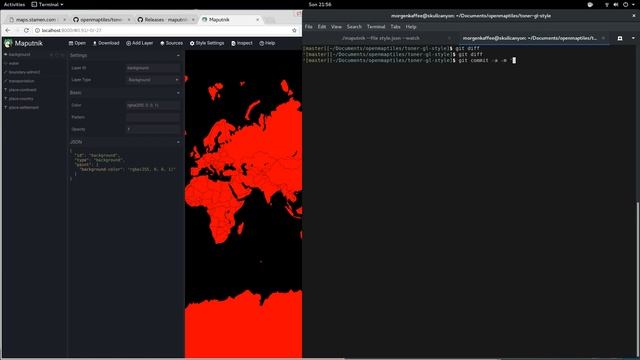Image resolution: width=640 pixels, height=360 pixels.
Task: Open Activities overview
Action: click(14, 4)
